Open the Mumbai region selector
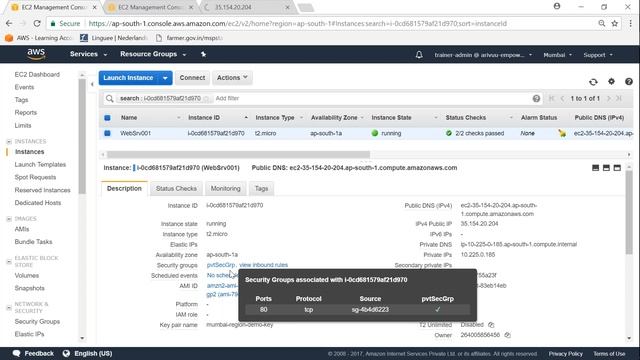 coord(557,55)
